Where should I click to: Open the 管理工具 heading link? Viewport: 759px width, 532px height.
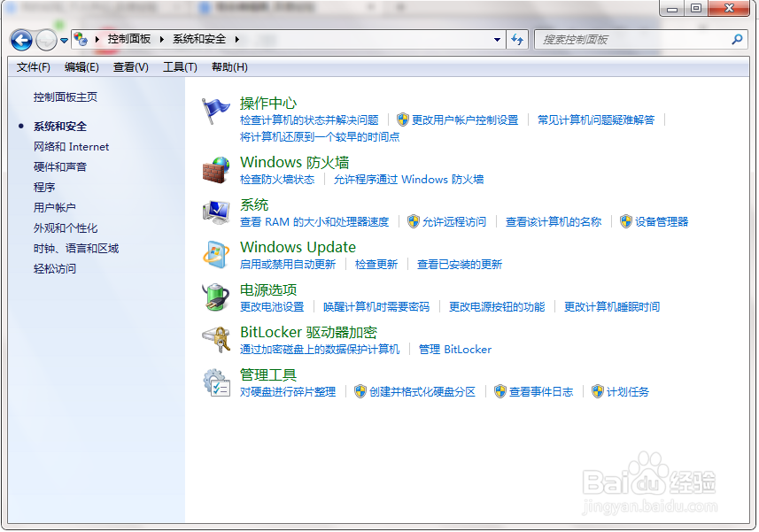268,374
